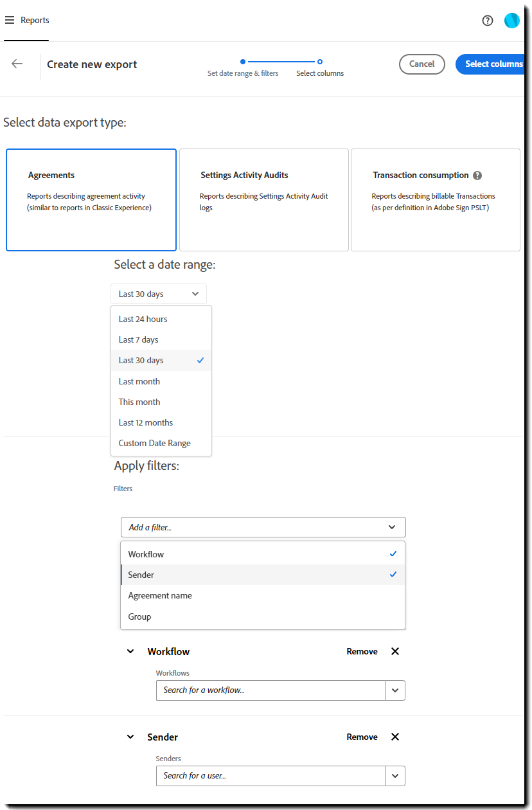
Task: Select the Settings Activity Audits export card
Action: click(263, 199)
